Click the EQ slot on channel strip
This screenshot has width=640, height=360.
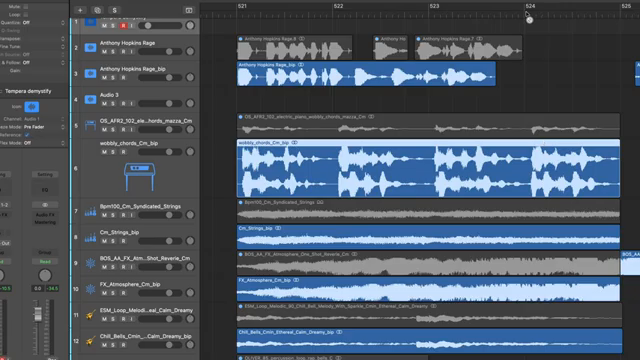click(45, 190)
